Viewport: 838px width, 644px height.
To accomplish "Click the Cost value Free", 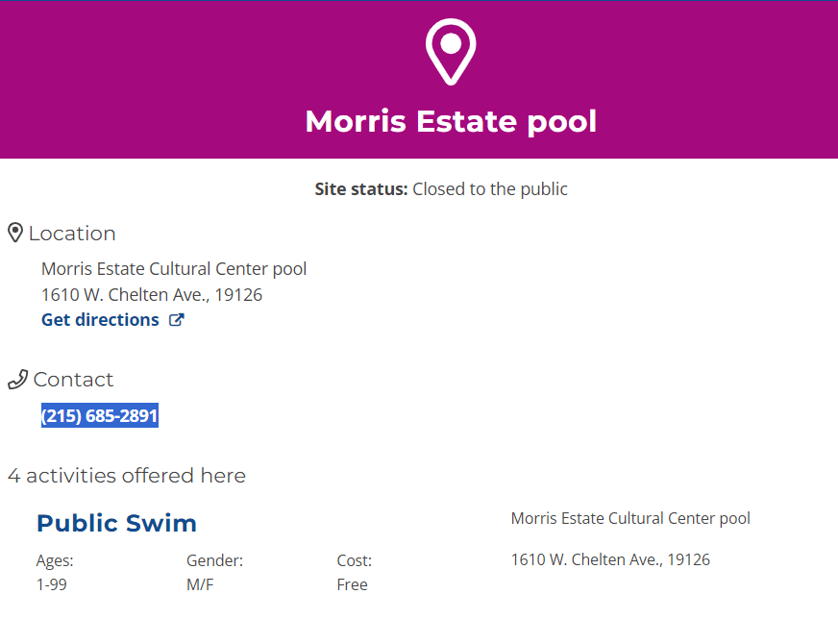I will pyautogui.click(x=352, y=584).
